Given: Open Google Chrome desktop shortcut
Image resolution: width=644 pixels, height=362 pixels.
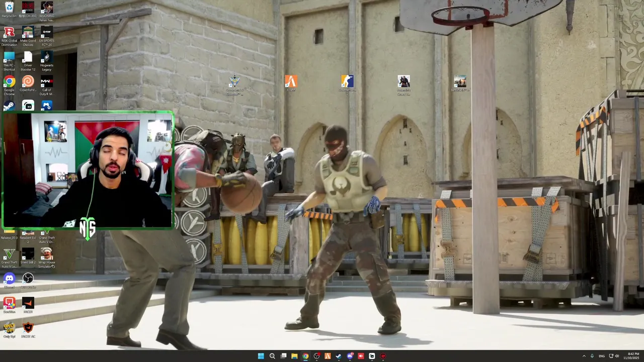Looking at the screenshot, I should coord(9,85).
